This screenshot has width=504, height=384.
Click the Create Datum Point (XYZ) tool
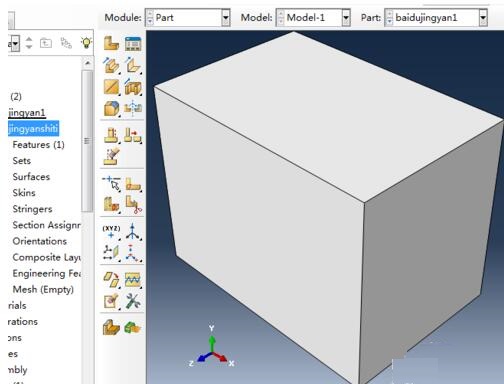(x=111, y=232)
